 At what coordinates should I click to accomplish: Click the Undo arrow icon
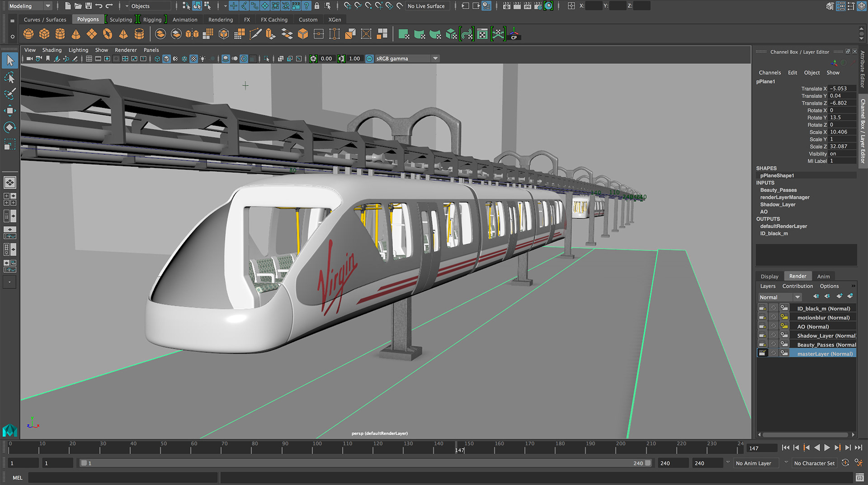[x=99, y=6]
